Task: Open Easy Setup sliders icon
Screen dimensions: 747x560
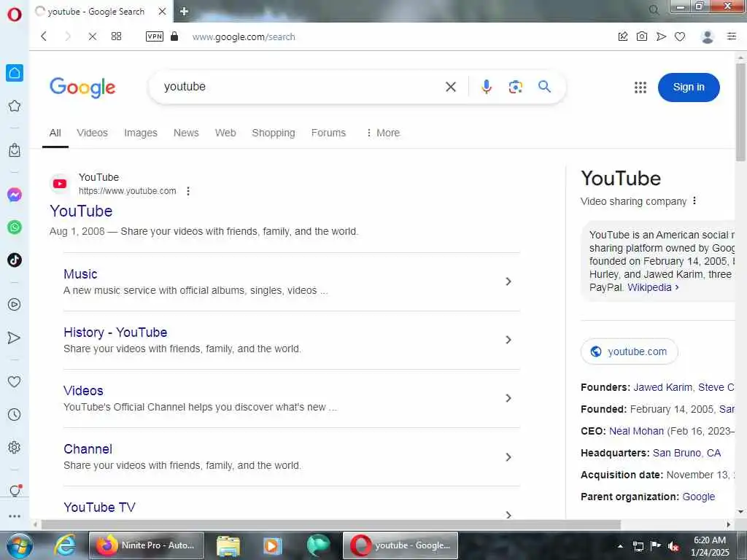Action: pyautogui.click(x=731, y=36)
